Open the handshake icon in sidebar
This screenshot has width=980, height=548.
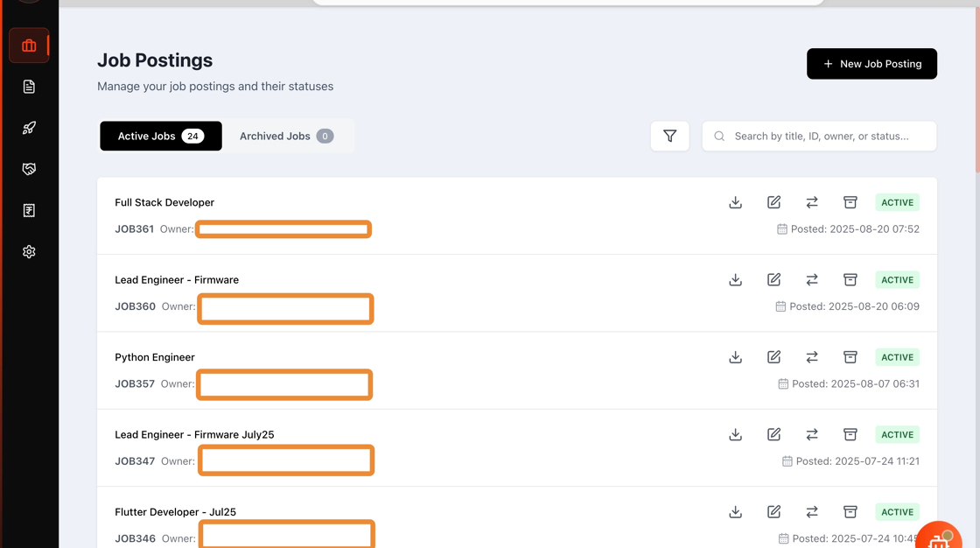coord(29,169)
